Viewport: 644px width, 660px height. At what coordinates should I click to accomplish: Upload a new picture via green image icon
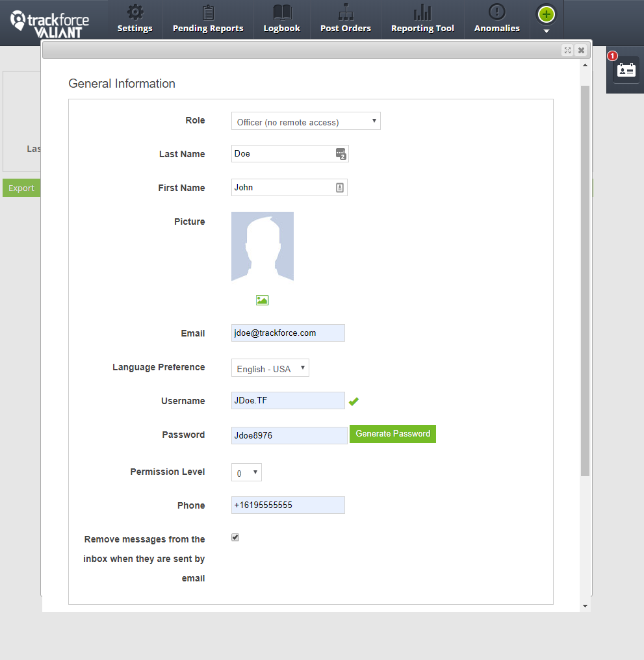click(262, 300)
